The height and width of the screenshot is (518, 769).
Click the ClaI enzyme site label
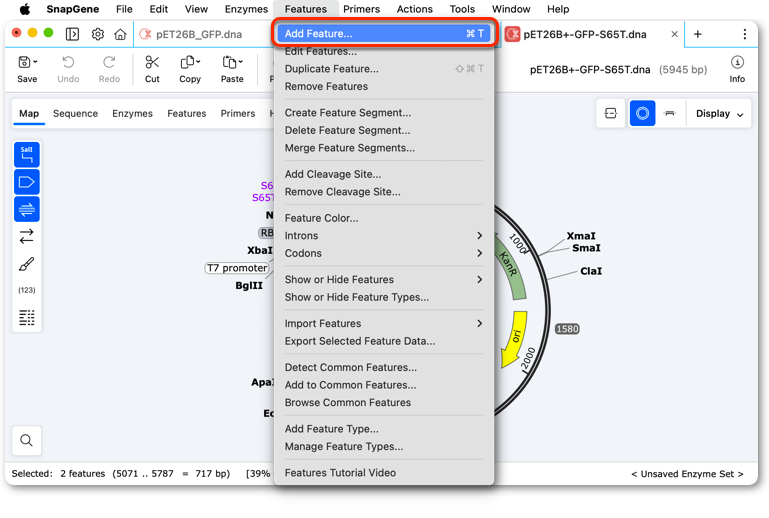point(590,271)
